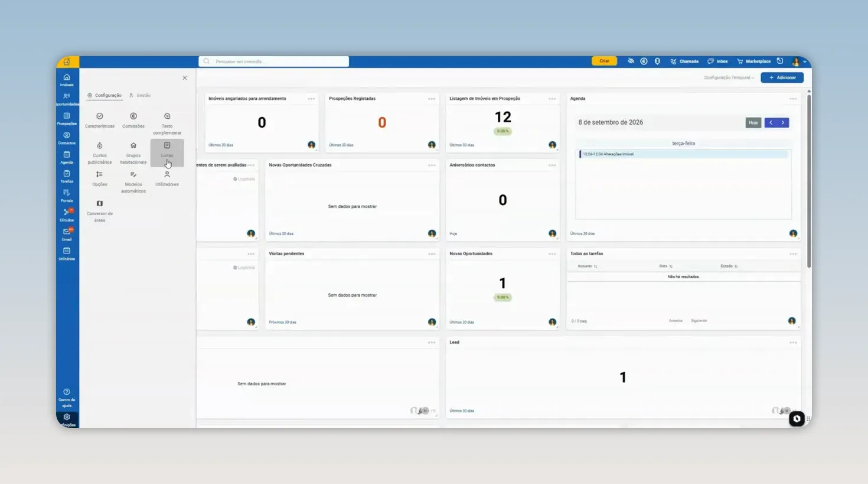Open the Imóveis section in the sidebar
Image resolution: width=868 pixels, height=484 pixels.
tap(67, 80)
